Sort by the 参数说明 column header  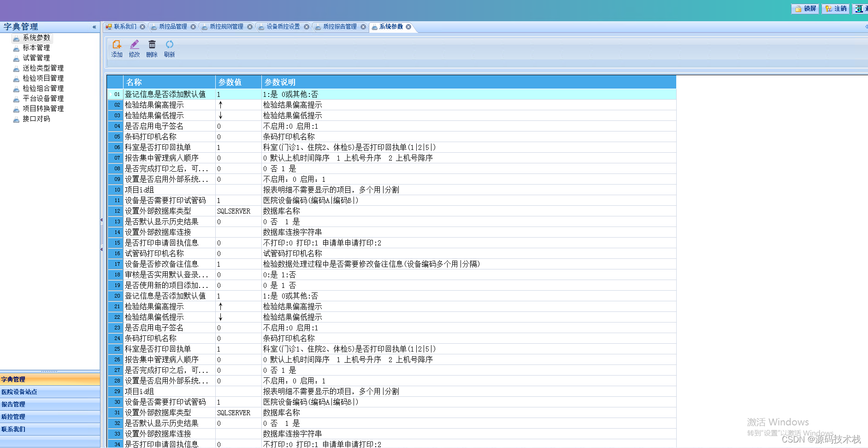click(469, 82)
